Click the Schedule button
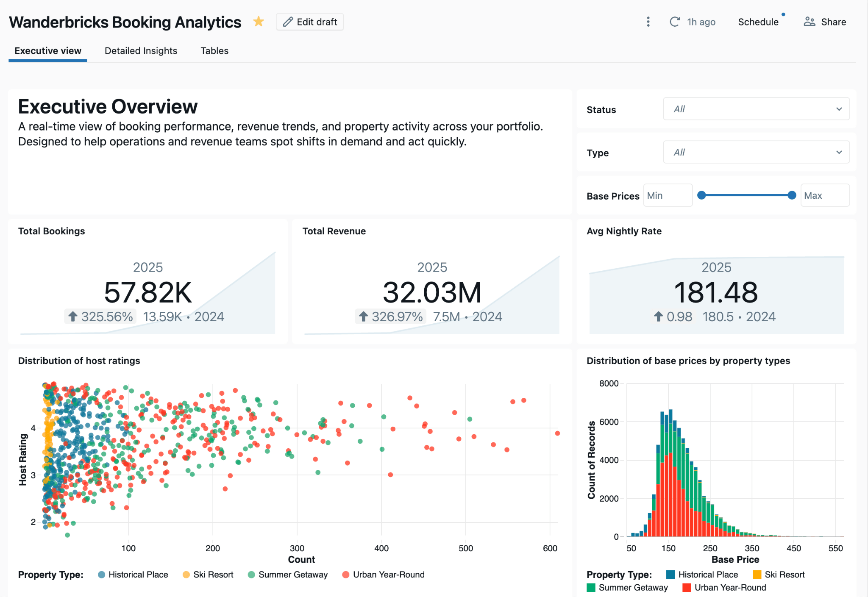Viewport: 868px width, 597px height. click(758, 22)
